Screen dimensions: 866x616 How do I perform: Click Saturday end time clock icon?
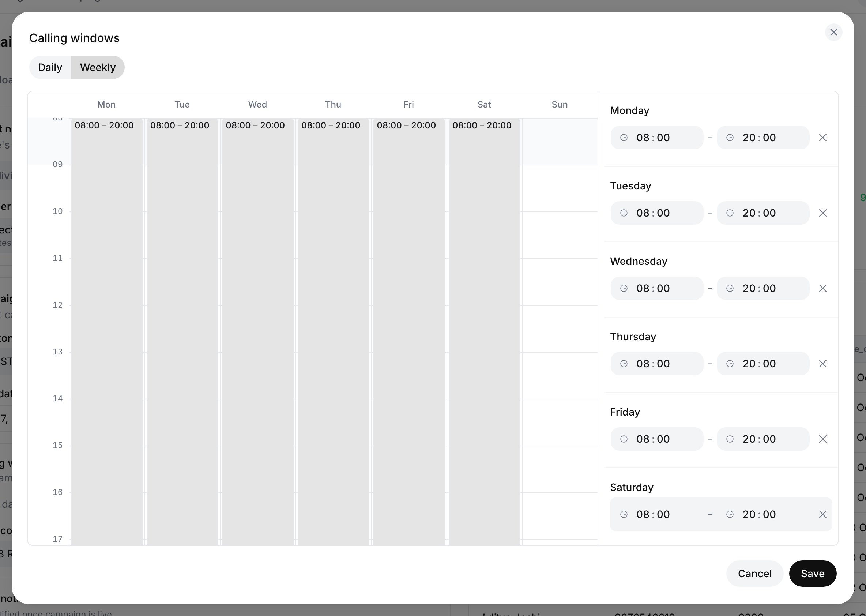[x=730, y=514]
